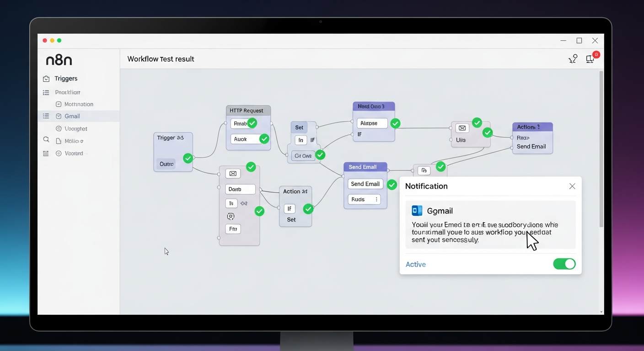Select Triggers in the left sidebar
This screenshot has width=644, height=351.
tap(66, 79)
